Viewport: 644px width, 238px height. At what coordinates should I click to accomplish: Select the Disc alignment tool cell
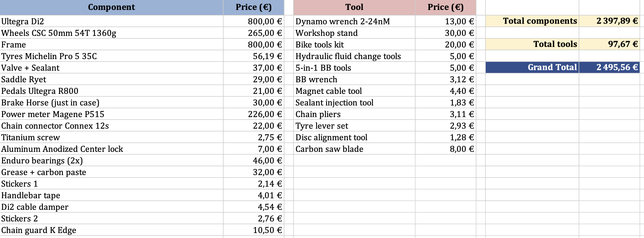pos(354,137)
